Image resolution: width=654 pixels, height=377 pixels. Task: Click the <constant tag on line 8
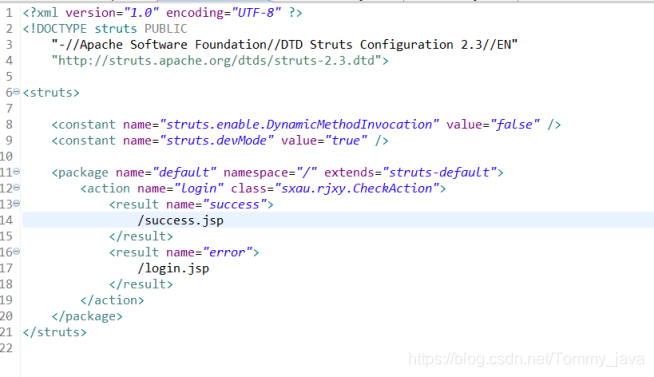tap(83, 125)
